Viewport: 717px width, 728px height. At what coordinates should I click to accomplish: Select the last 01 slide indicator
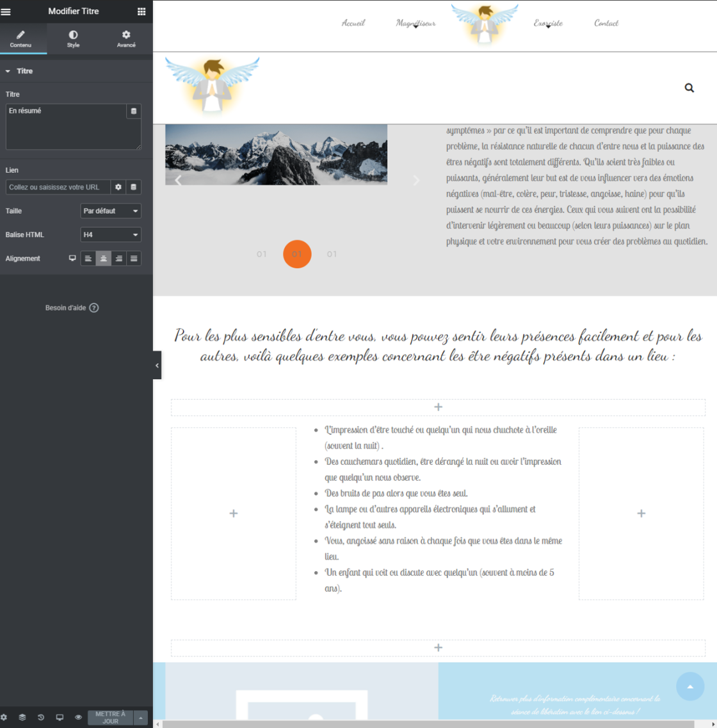[x=332, y=254]
